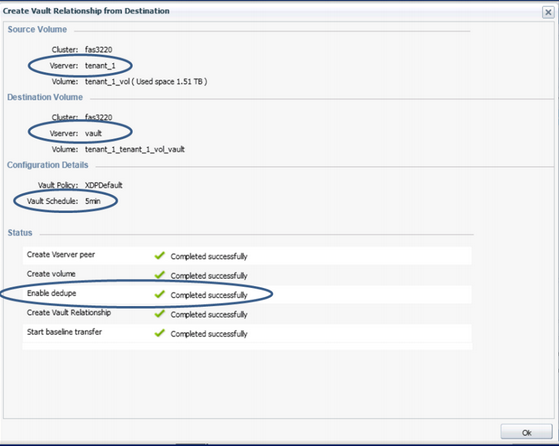559x446 pixels.
Task: Select the Enable dedupe status row
Action: (x=247, y=294)
